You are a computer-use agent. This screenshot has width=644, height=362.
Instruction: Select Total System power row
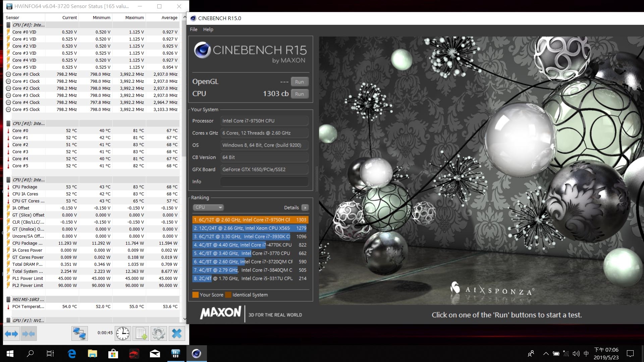(92, 271)
